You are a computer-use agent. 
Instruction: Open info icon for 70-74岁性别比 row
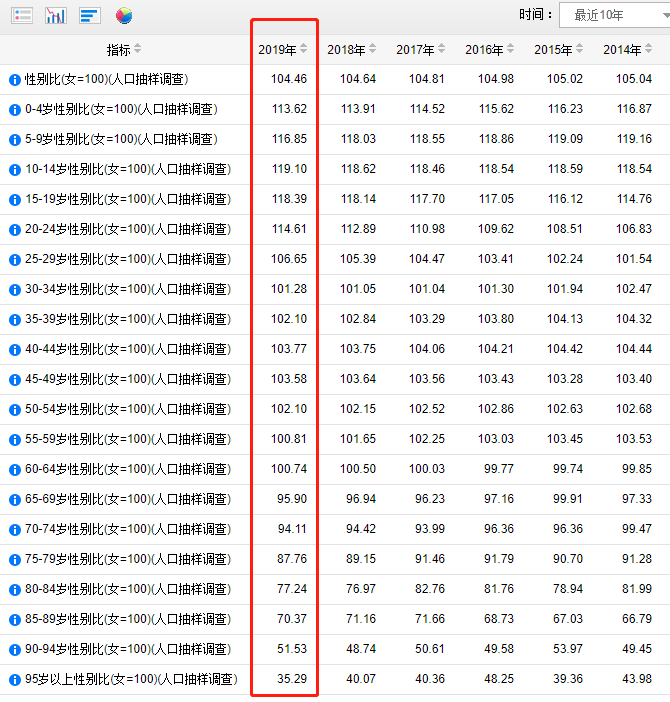pyautogui.click(x=15, y=530)
